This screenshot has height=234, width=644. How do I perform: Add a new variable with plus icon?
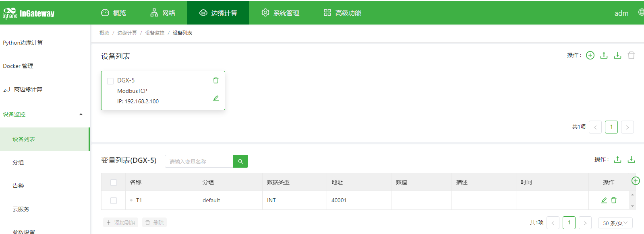coord(636,181)
